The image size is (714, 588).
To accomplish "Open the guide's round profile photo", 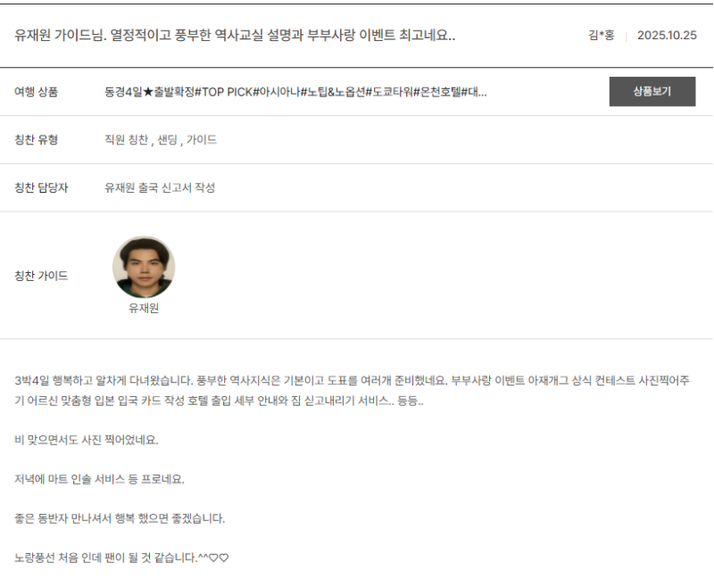I will (144, 268).
